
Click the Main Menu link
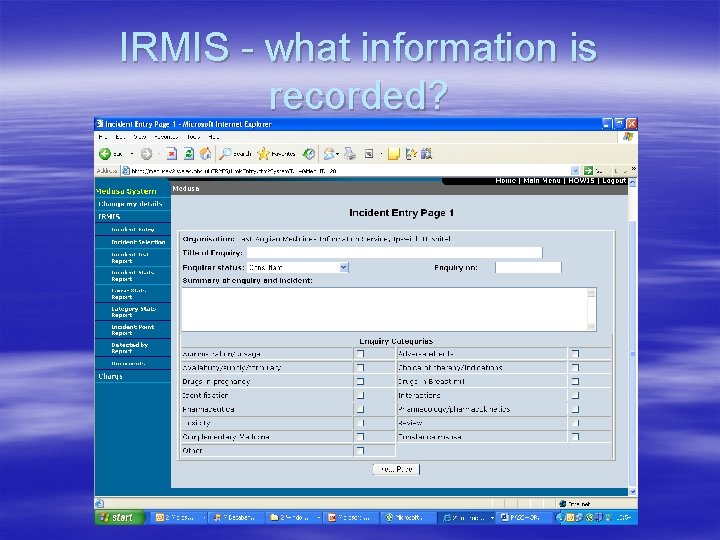click(542, 181)
